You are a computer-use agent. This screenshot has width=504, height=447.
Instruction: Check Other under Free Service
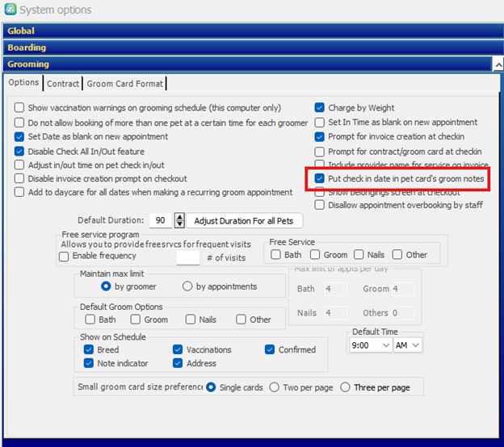397,255
